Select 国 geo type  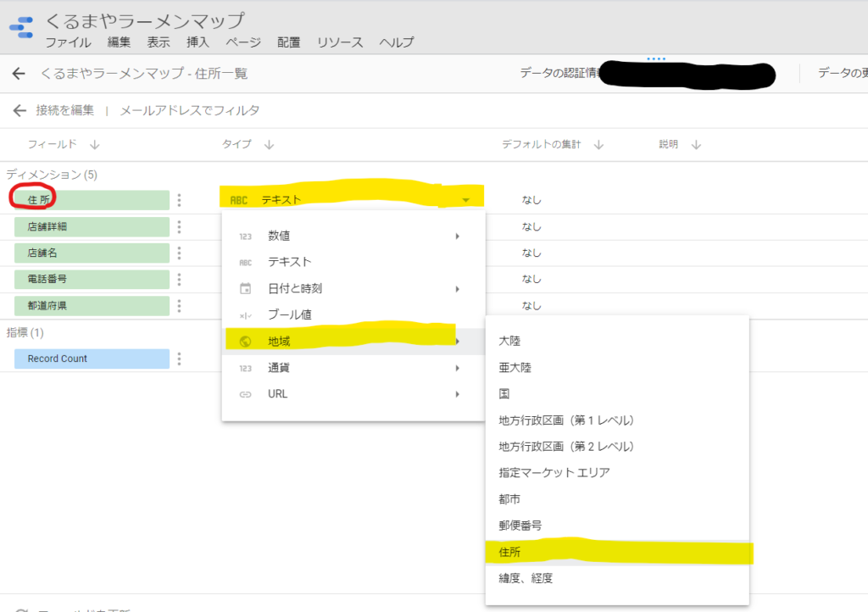point(617,394)
